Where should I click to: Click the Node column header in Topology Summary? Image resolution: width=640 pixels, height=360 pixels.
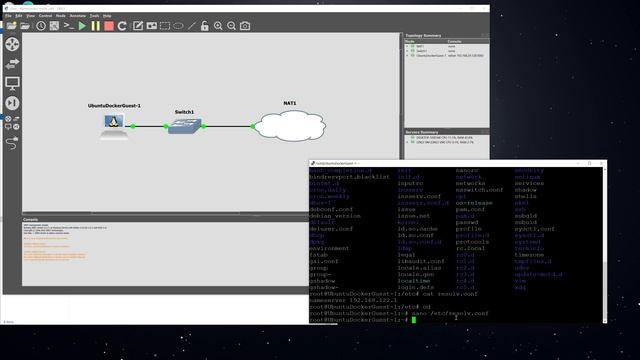click(426, 41)
